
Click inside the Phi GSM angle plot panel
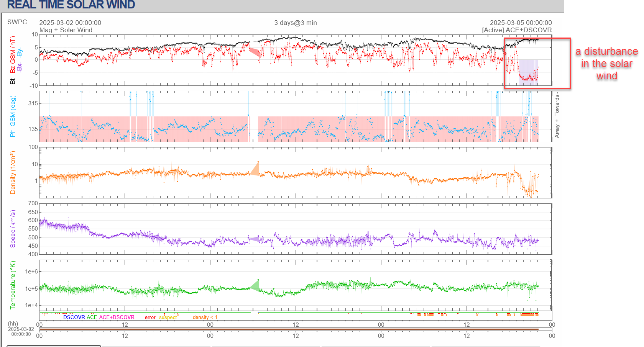(296, 116)
